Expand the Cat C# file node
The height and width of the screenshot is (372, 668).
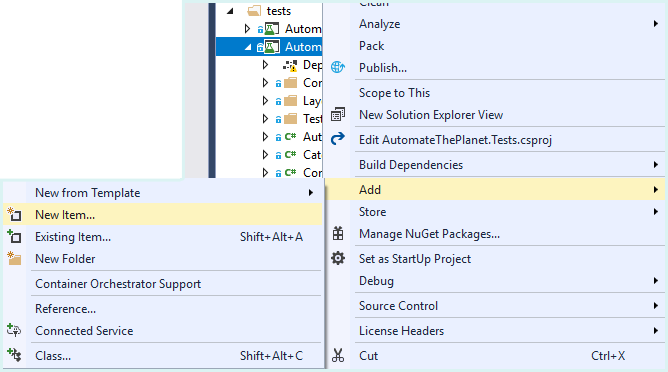[x=265, y=154]
